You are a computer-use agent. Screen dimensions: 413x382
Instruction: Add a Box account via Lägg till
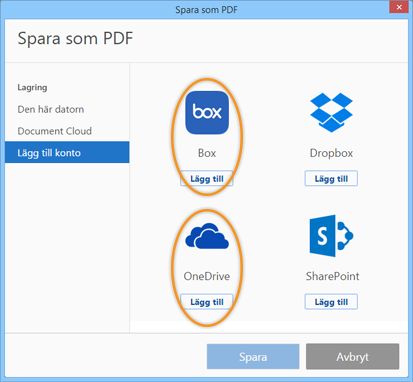pos(207,179)
